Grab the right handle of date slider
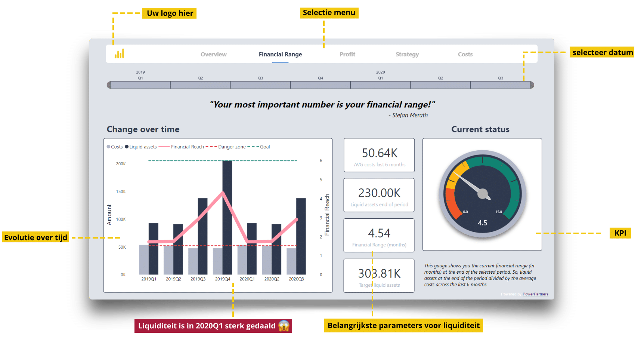Viewport: 644px width, 344px height. [x=532, y=85]
